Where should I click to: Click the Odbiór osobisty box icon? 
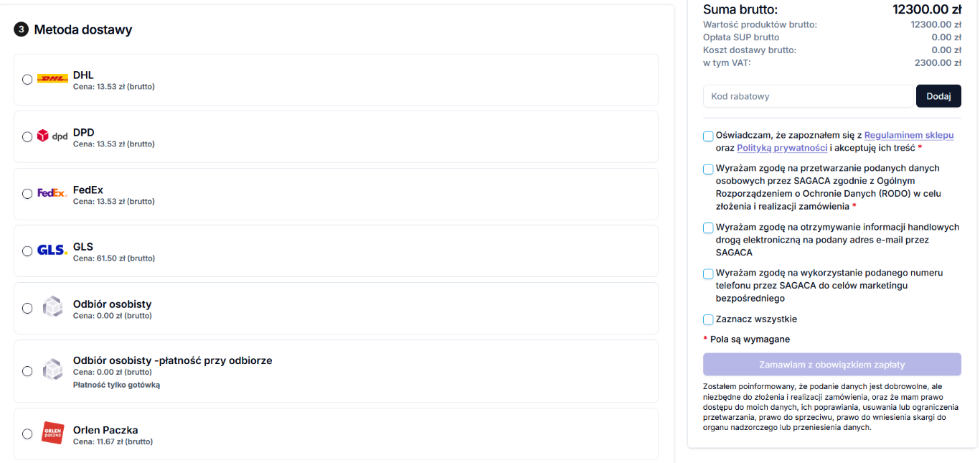pos(52,307)
